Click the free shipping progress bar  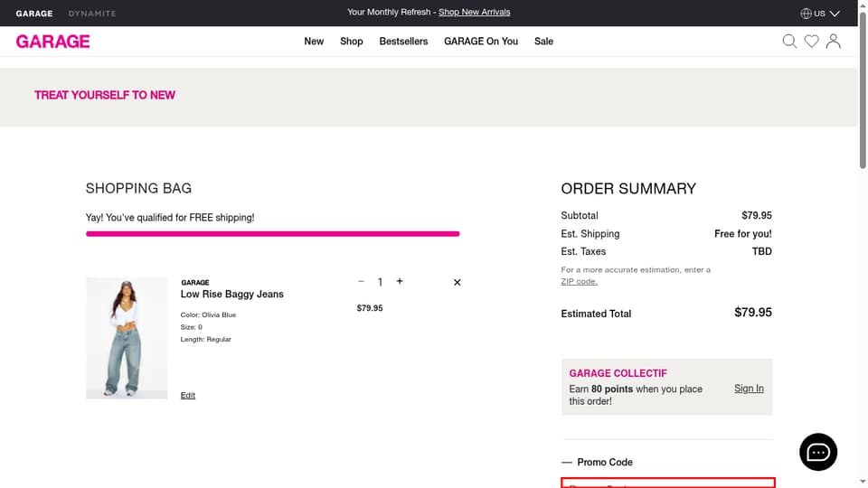tap(273, 233)
